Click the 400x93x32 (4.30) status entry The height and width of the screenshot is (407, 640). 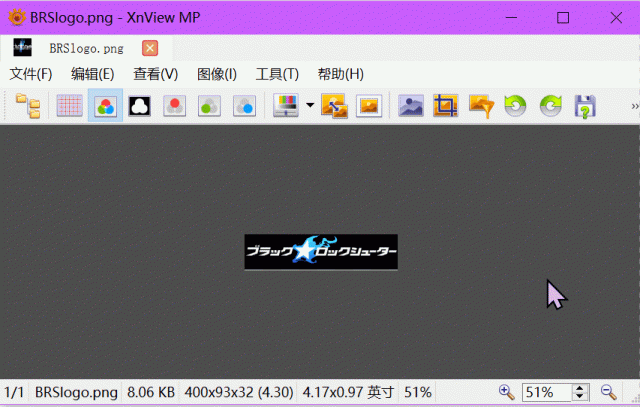[239, 392]
